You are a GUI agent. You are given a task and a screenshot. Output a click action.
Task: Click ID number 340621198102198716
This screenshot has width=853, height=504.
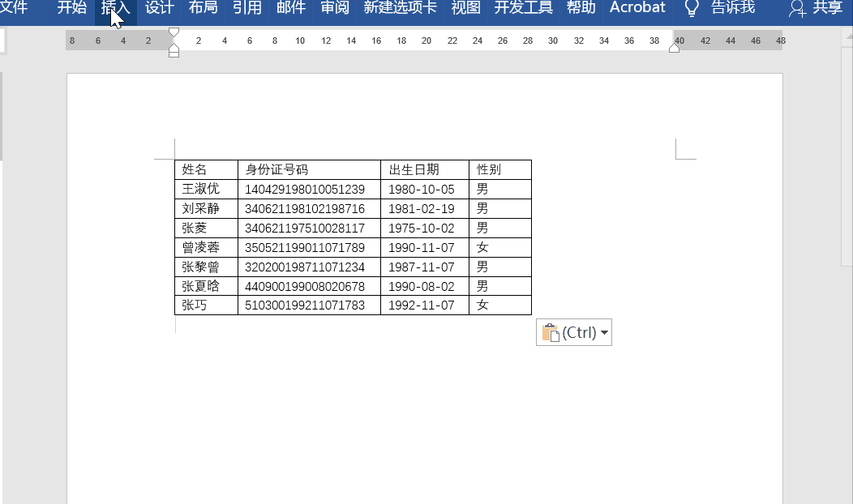point(305,209)
